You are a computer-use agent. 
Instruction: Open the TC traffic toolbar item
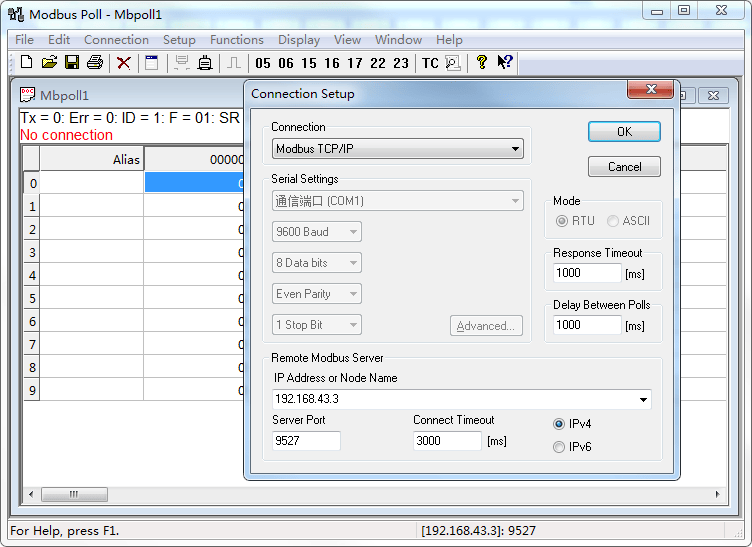click(x=430, y=63)
